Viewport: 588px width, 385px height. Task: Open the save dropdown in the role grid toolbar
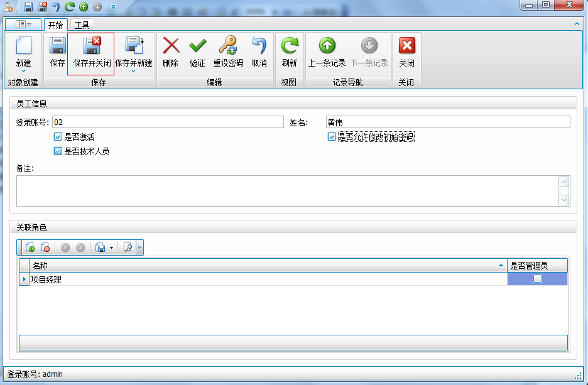pos(111,247)
